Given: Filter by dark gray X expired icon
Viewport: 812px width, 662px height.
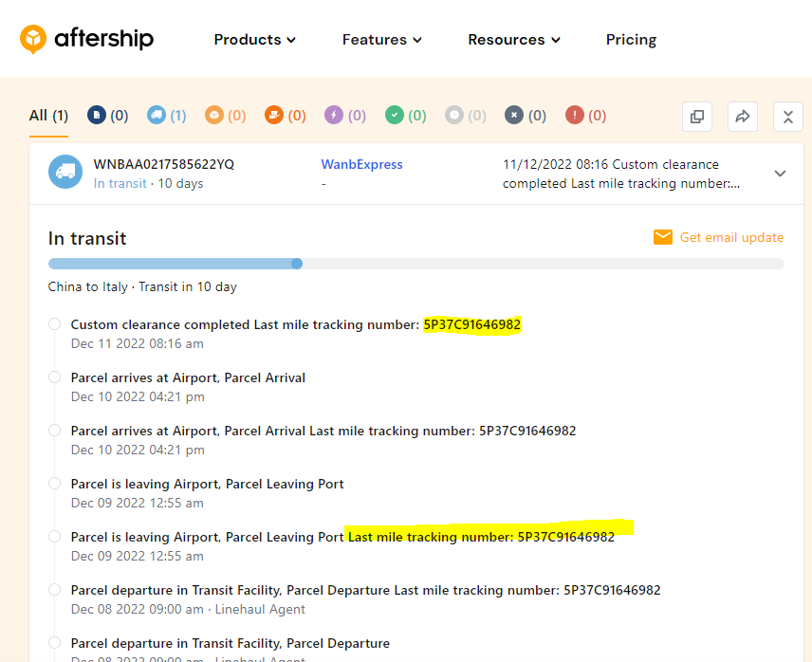Looking at the screenshot, I should pos(514,115).
